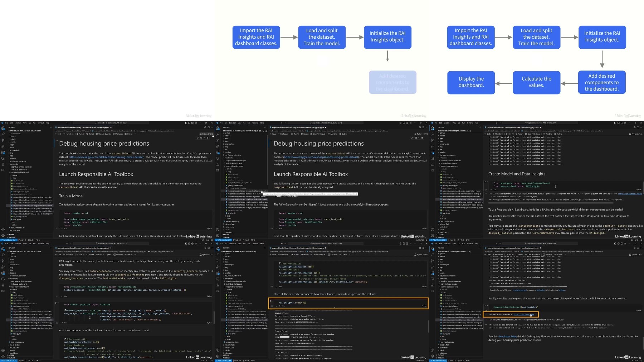
Task: Click Variables in the FeatureMetadata import frame
Action: (118, 255)
